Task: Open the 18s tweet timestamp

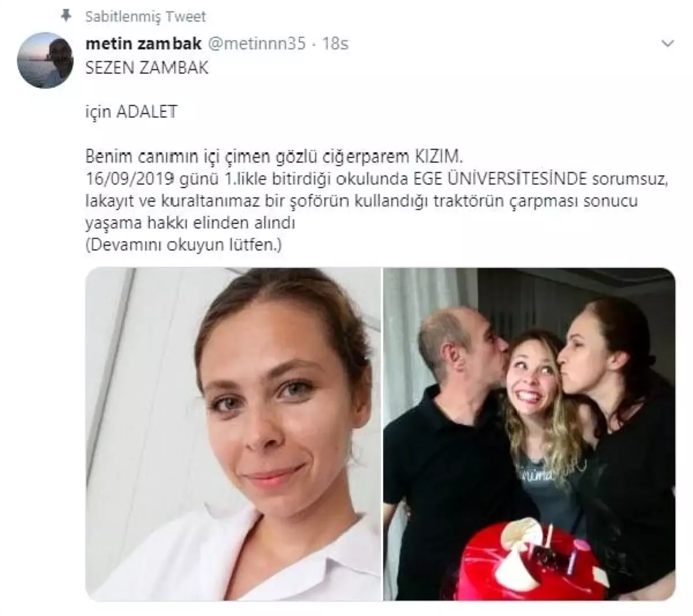Action: 336,44
